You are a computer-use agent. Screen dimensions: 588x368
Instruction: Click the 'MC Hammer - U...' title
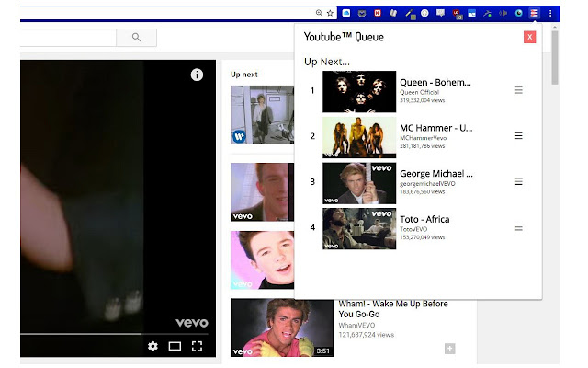[x=435, y=128]
